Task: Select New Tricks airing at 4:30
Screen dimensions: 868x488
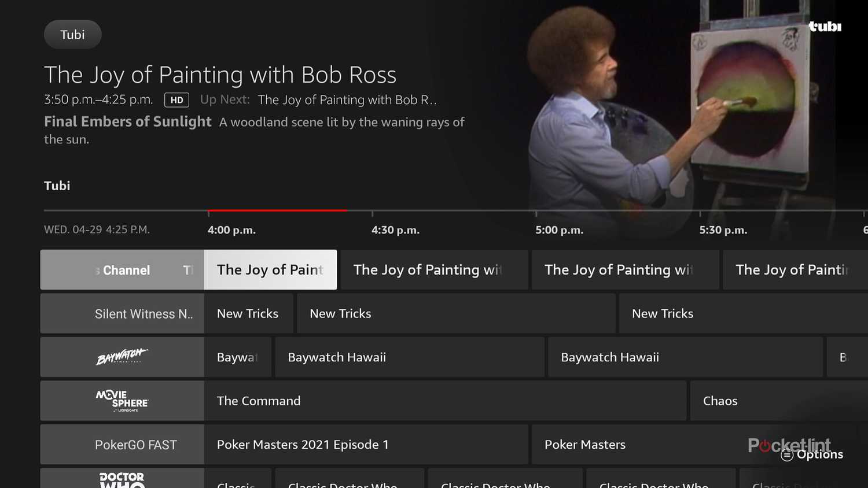Action: click(x=456, y=313)
